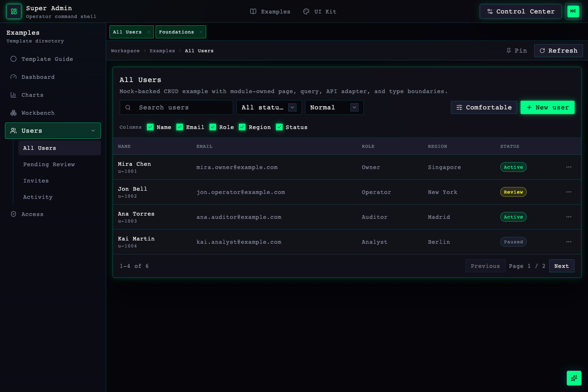Click the Review status badge for Jon Bell
The image size is (588, 392).
(x=513, y=192)
